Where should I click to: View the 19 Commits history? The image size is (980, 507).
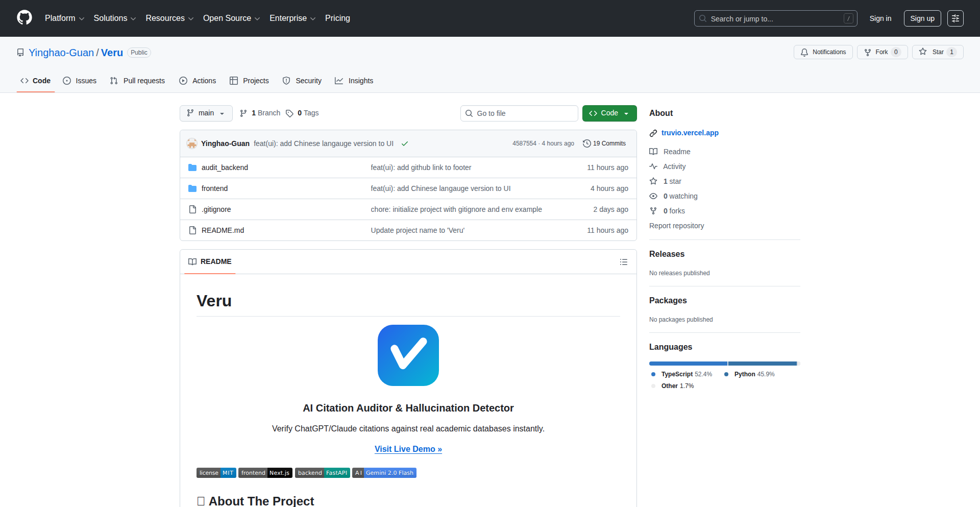[604, 143]
